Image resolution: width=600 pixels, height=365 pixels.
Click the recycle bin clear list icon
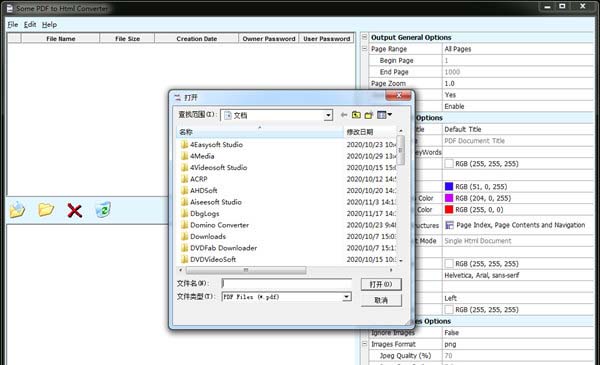103,210
